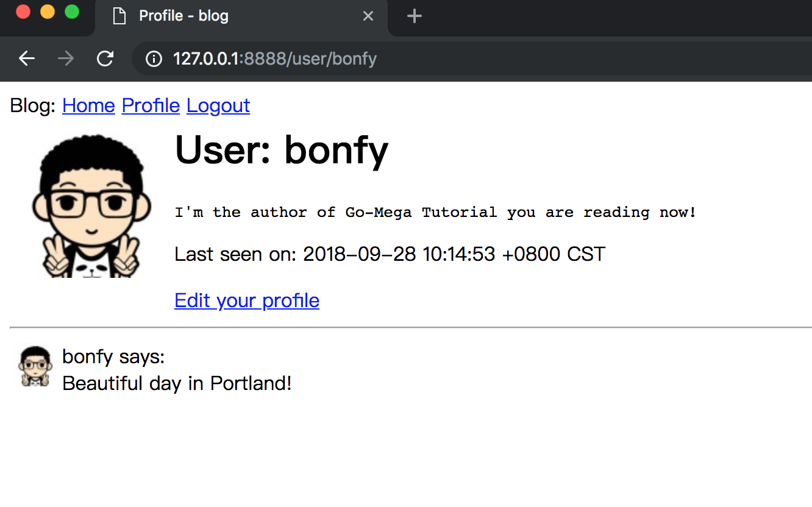
Task: Open the Home link in blog navigation
Action: [88, 105]
